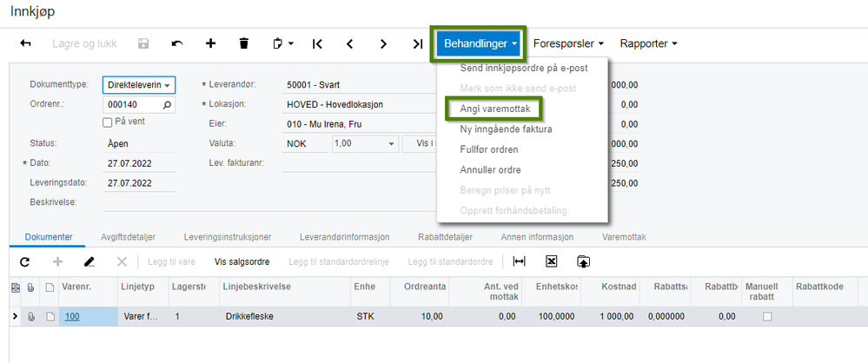Viewport: 868px width, 363px height.
Task: Open the Rapporter menu
Action: pyautogui.click(x=648, y=43)
